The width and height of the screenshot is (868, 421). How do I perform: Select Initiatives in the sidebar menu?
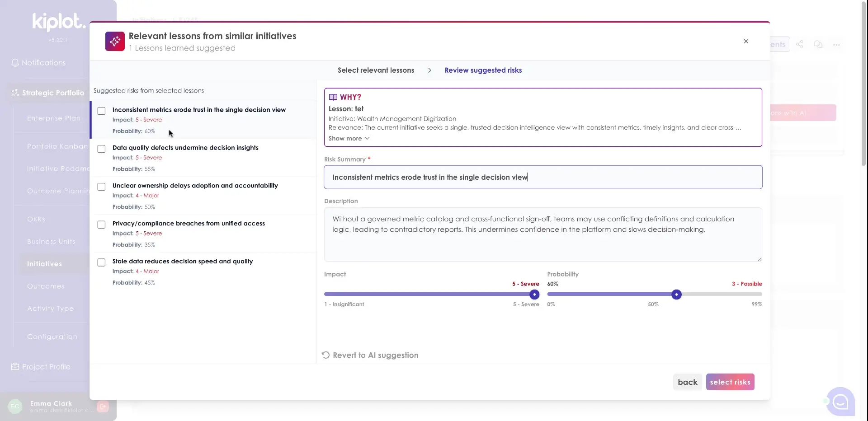pyautogui.click(x=45, y=264)
